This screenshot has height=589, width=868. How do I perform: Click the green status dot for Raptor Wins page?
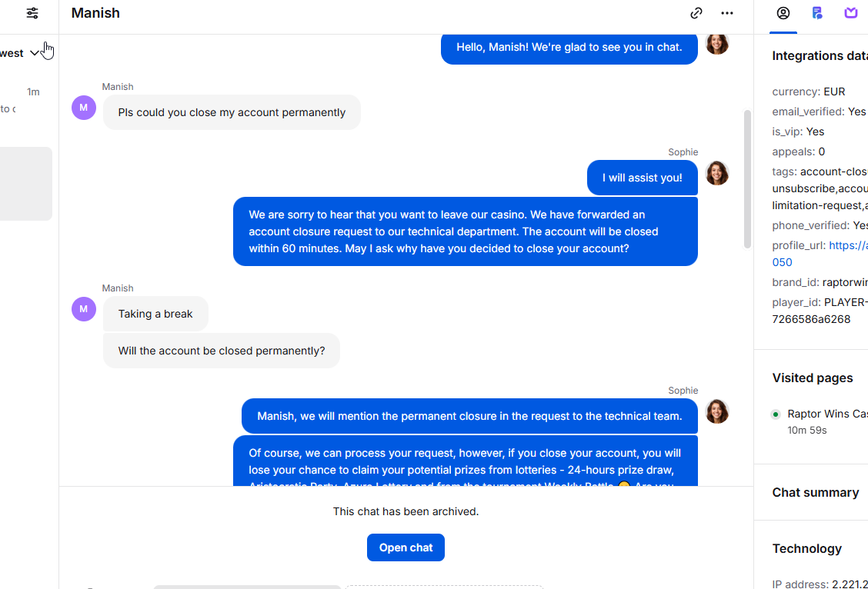(776, 414)
